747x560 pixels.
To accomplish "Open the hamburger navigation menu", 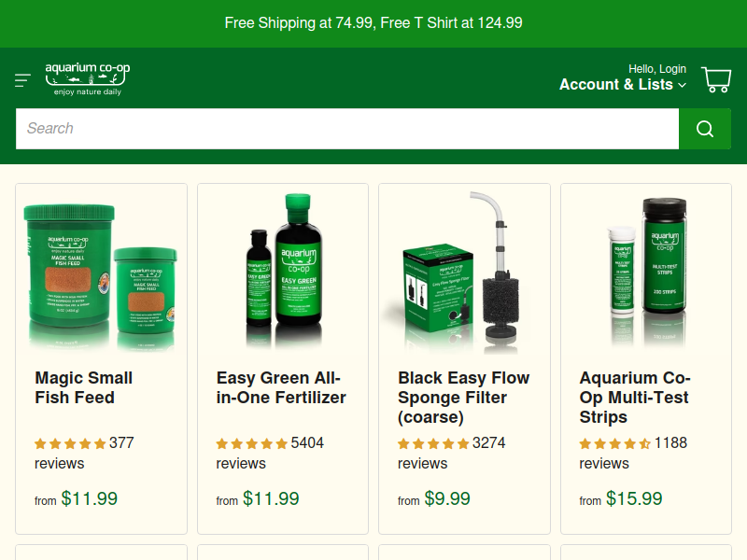I will coord(22,80).
